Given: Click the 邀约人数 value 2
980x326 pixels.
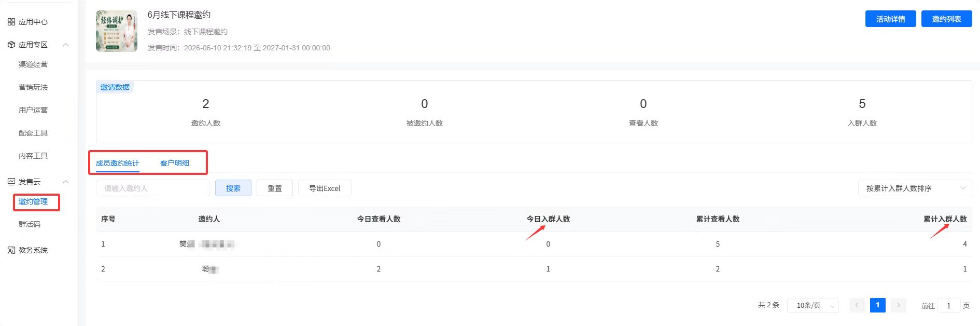Looking at the screenshot, I should (206, 104).
